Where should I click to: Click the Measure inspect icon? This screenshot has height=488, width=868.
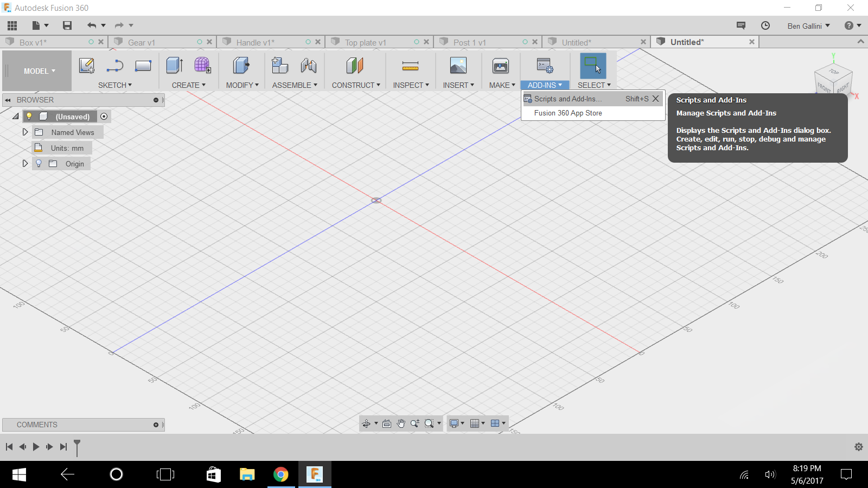click(x=410, y=66)
